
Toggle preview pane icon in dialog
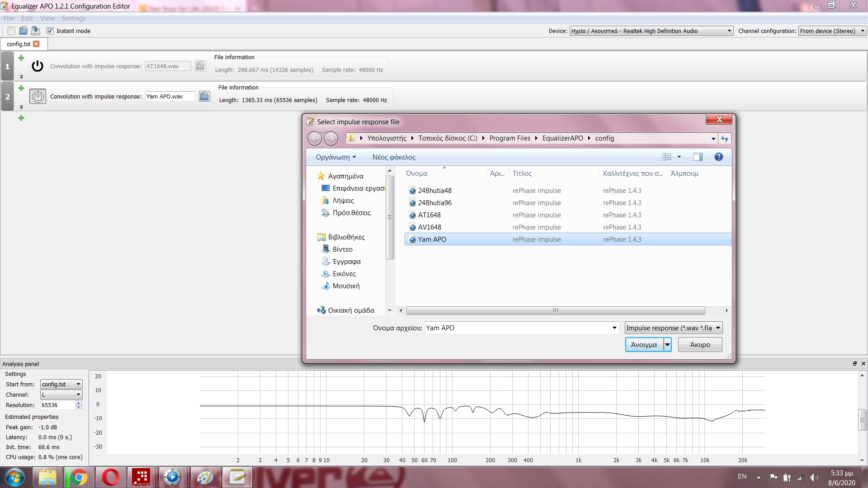tap(698, 157)
